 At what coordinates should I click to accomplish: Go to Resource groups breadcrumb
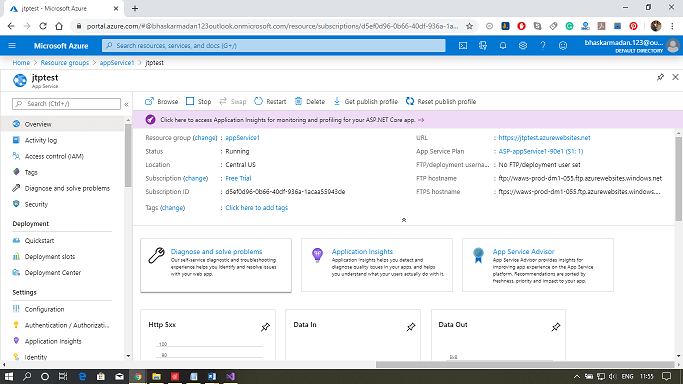(x=64, y=63)
